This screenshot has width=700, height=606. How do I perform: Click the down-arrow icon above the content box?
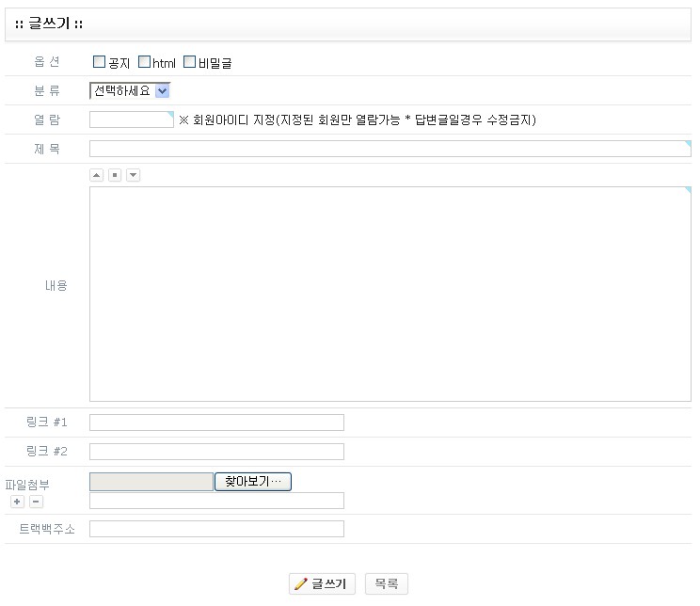(134, 175)
